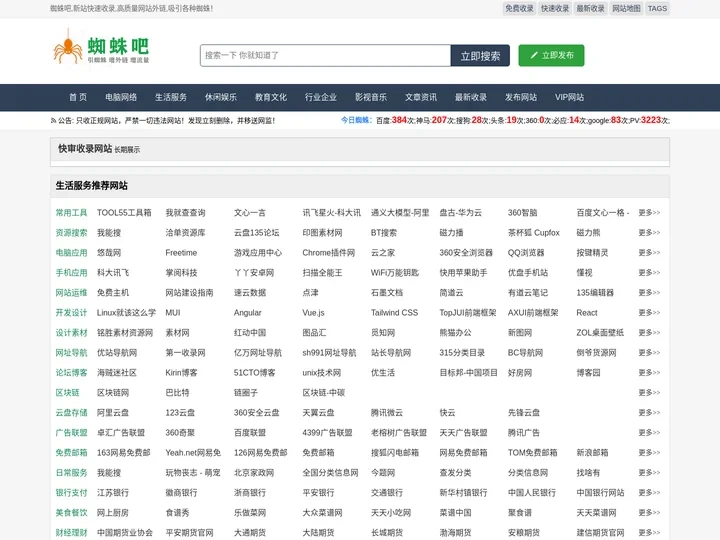Click 全国分类信息网 site link
The image size is (720, 540).
330,472
